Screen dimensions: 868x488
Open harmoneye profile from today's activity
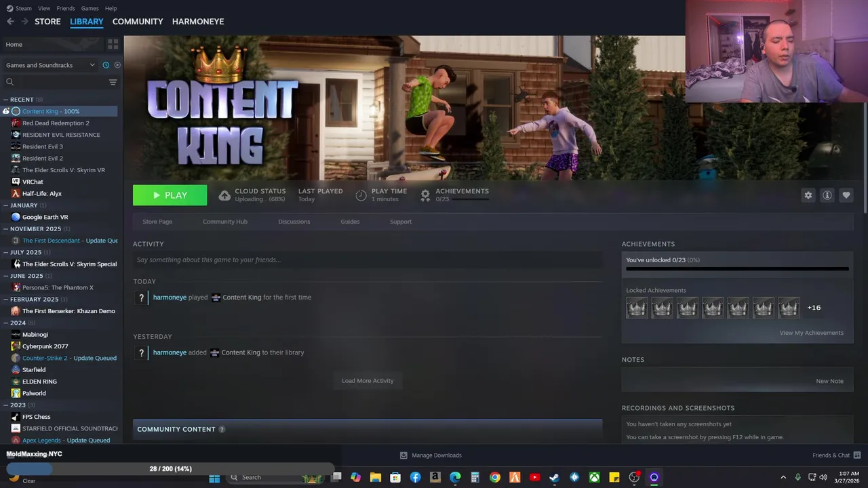(x=170, y=298)
